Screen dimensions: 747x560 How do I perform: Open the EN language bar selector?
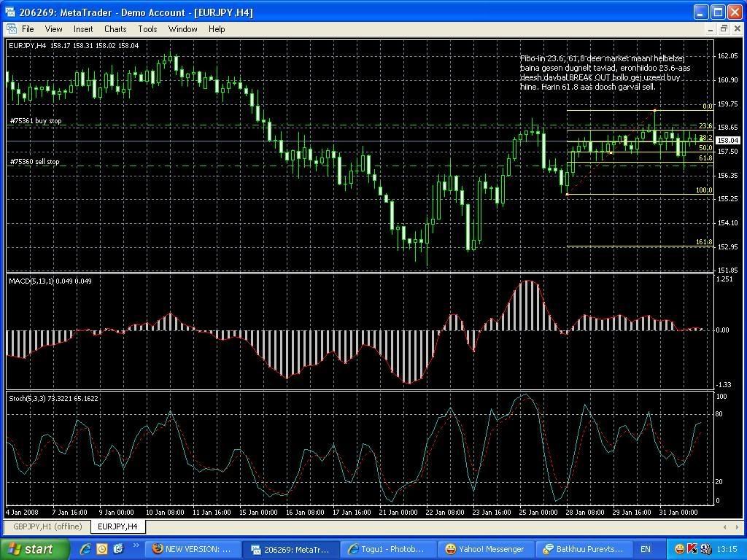click(646, 549)
